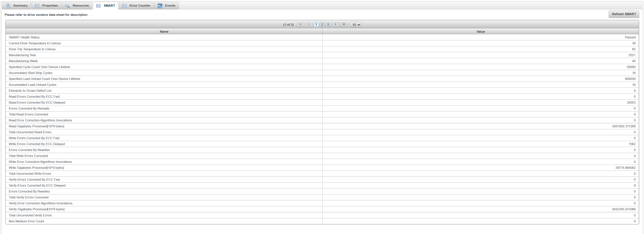This screenshot has height=234, width=644.
Task: Click the Resources magnifier icon
Action: pyautogui.click(x=67, y=6)
